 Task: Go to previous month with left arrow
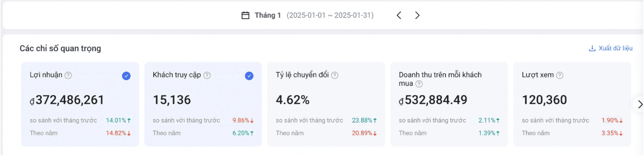(399, 15)
